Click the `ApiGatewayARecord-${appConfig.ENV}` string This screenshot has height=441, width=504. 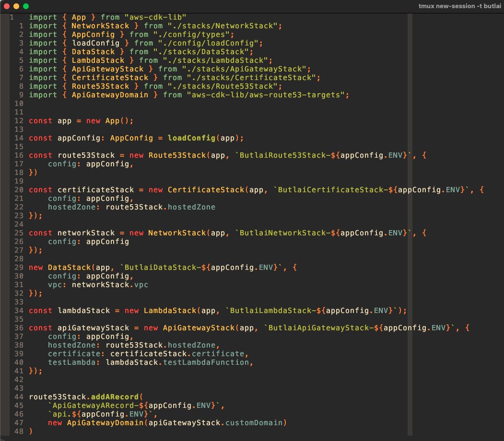point(134,406)
